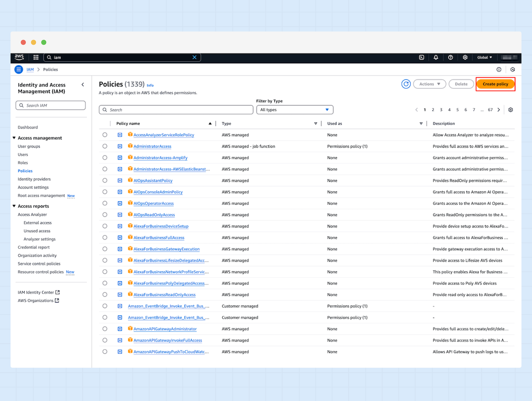Open the info panel icon below top bar
This screenshot has width=532, height=401.
coord(499,70)
